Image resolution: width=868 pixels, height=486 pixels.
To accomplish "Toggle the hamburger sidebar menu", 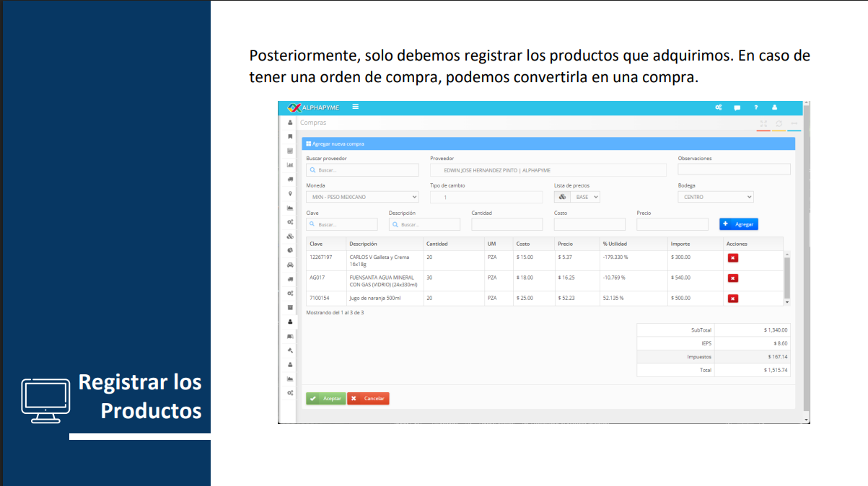I will (355, 107).
